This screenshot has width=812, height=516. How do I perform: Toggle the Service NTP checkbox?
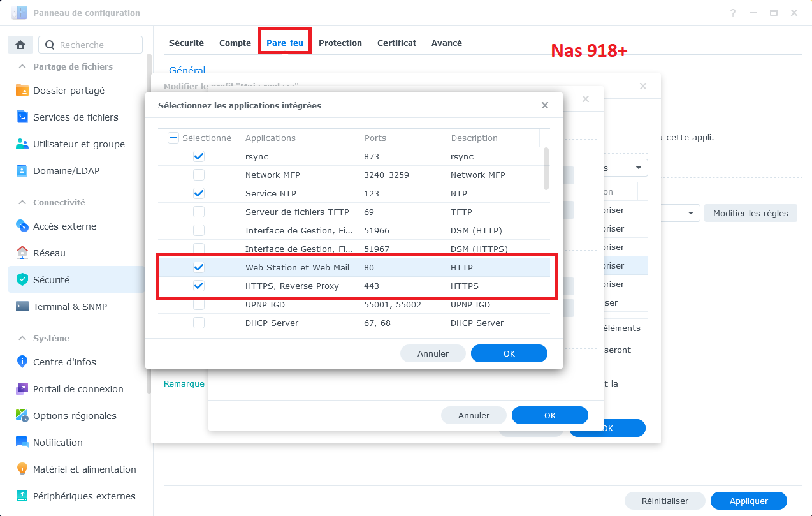pyautogui.click(x=199, y=193)
